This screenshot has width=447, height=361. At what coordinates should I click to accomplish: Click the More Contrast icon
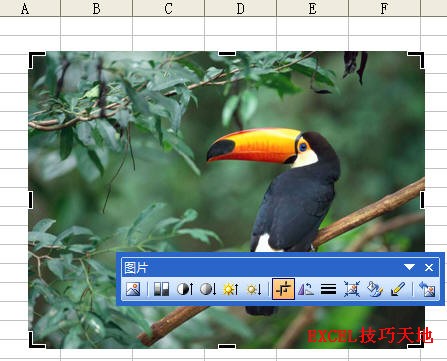tap(185, 289)
